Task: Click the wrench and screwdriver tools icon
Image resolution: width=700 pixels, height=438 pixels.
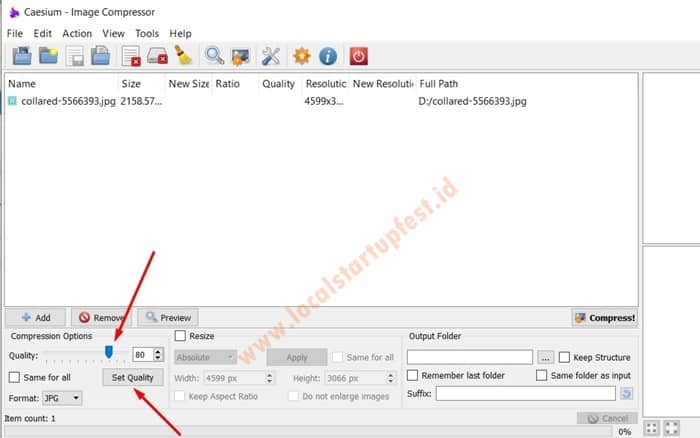Action: coord(271,56)
